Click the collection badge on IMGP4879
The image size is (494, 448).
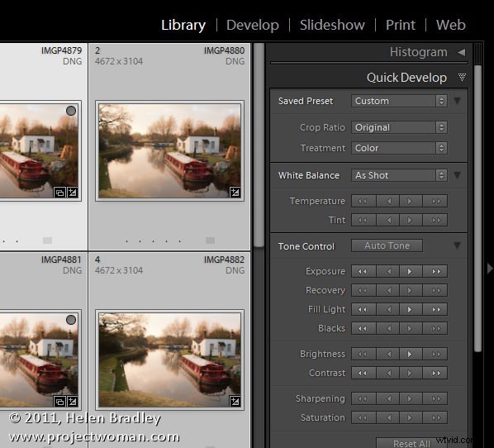59,192
